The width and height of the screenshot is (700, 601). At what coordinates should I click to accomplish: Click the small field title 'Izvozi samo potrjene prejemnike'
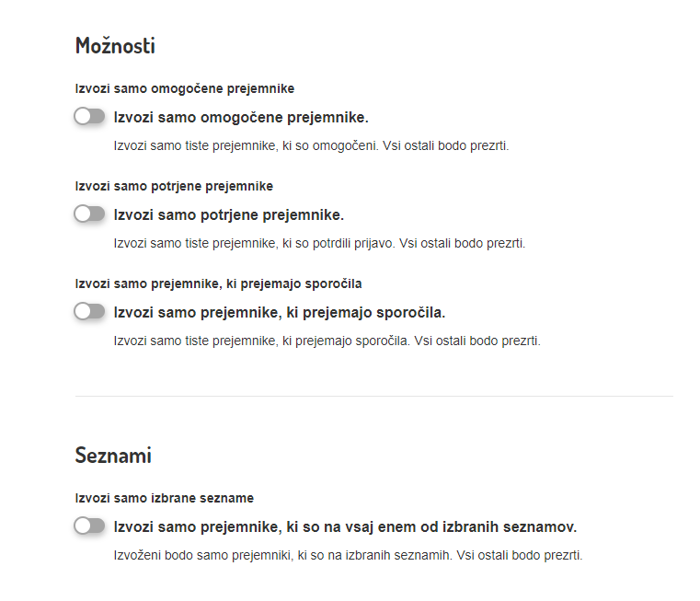174,187
